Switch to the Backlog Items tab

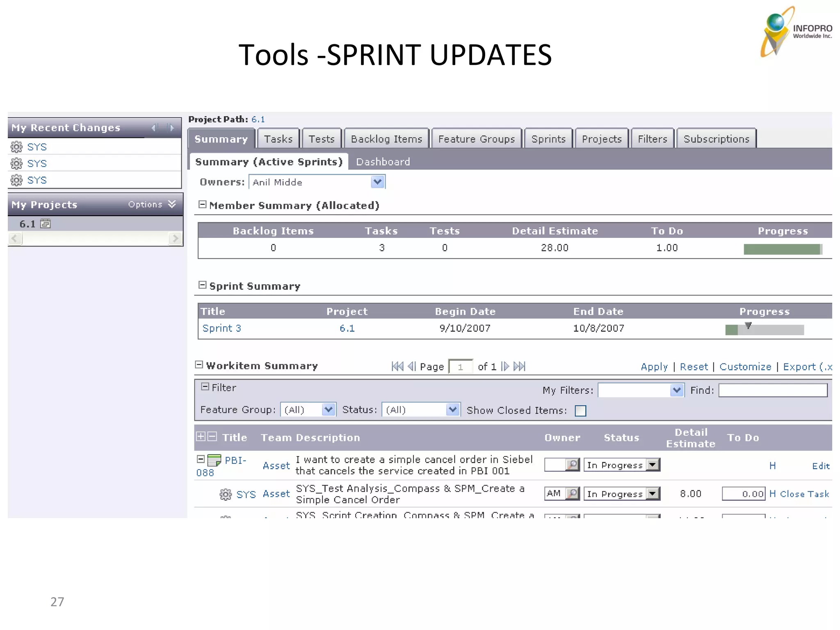tap(386, 139)
